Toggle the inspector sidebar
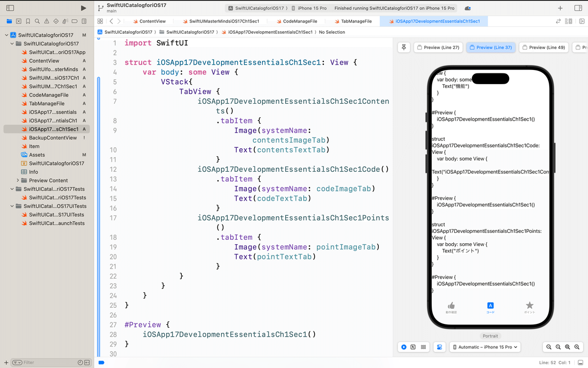588x368 pixels. pyautogui.click(x=578, y=8)
